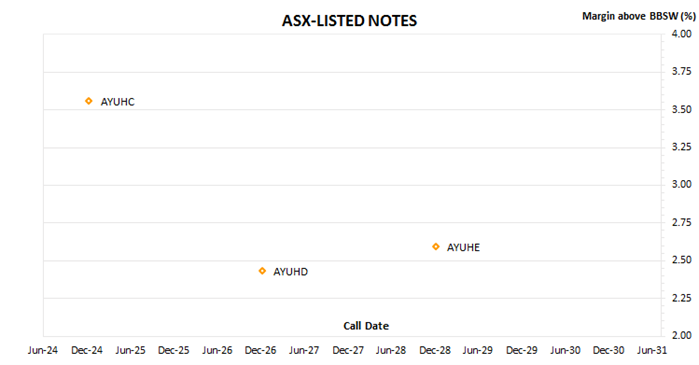Click the 3.00 y-axis tick label

pos(682,185)
